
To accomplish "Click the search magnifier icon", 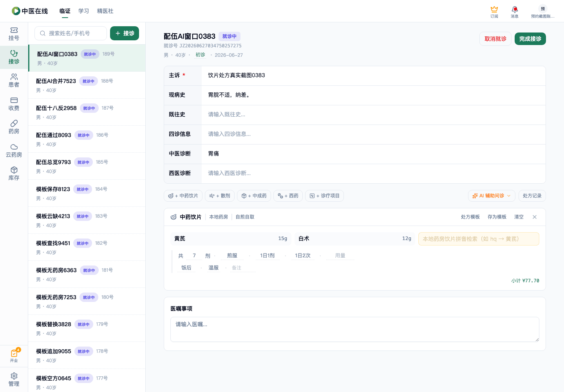I will click(43, 33).
